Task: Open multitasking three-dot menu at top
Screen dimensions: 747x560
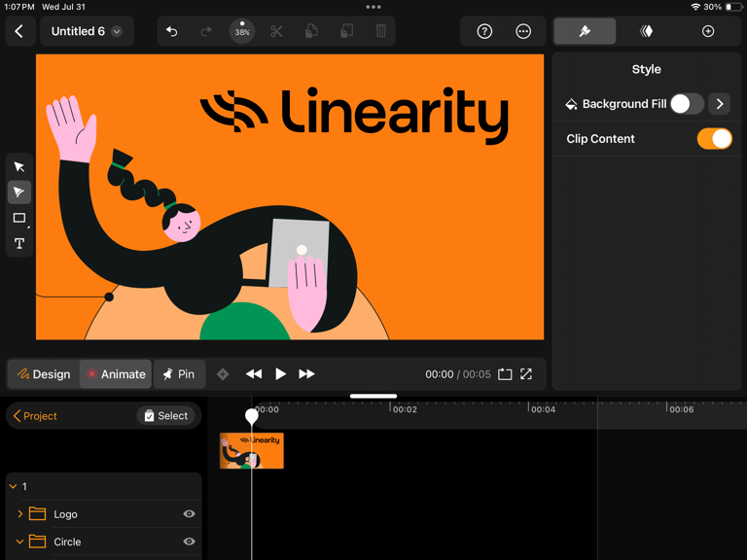Action: click(x=373, y=7)
